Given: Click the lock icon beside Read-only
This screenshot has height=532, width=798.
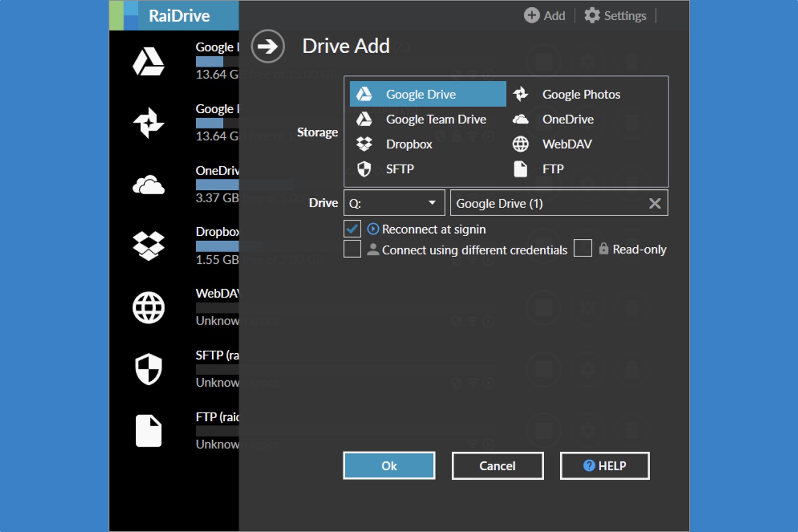Looking at the screenshot, I should pyautogui.click(x=603, y=248).
